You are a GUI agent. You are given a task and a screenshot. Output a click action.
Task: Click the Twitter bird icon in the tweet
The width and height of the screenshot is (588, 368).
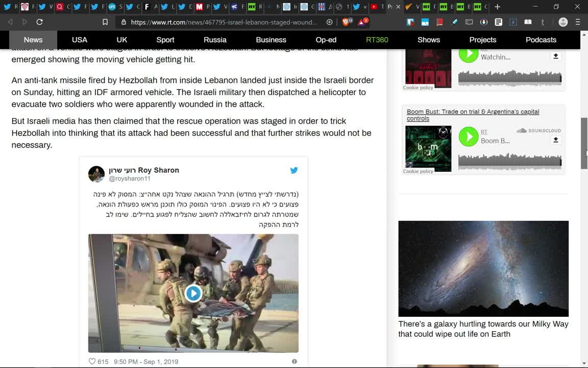click(294, 170)
